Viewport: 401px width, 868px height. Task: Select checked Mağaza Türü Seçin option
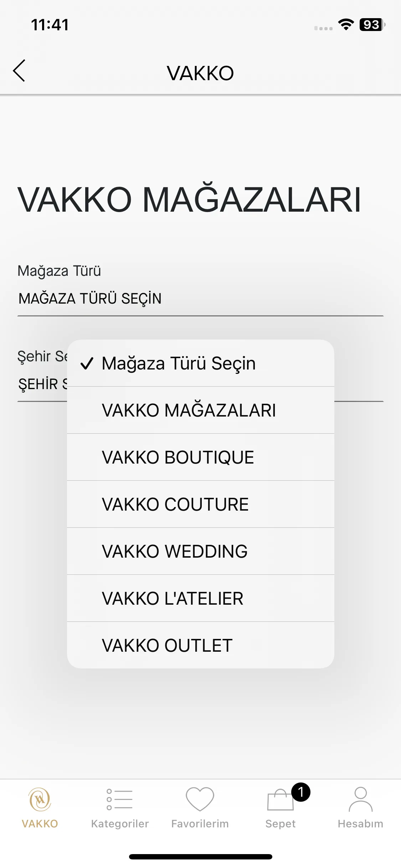click(x=201, y=363)
